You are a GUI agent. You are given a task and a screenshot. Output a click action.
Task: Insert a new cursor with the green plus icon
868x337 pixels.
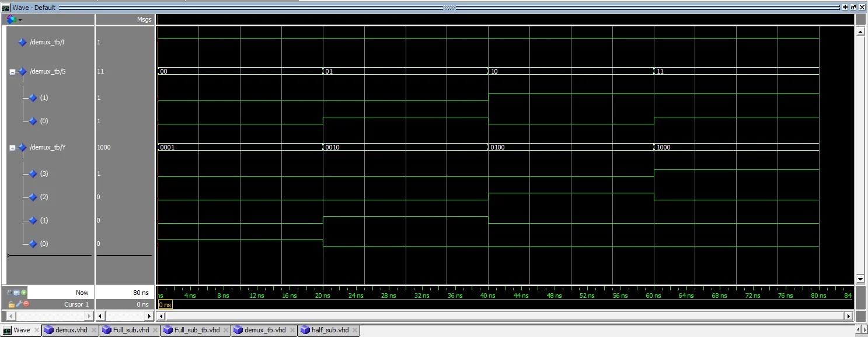click(23, 292)
